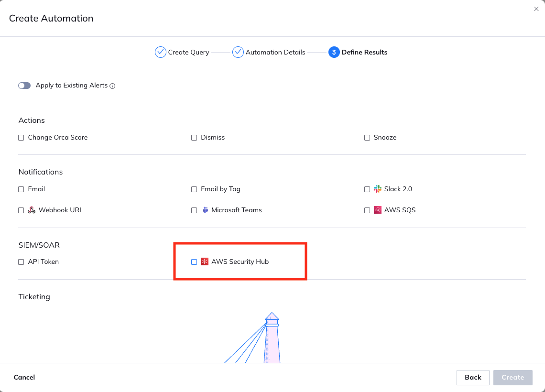Tick the Webhook URL checkbox
The height and width of the screenshot is (392, 545).
(21, 210)
